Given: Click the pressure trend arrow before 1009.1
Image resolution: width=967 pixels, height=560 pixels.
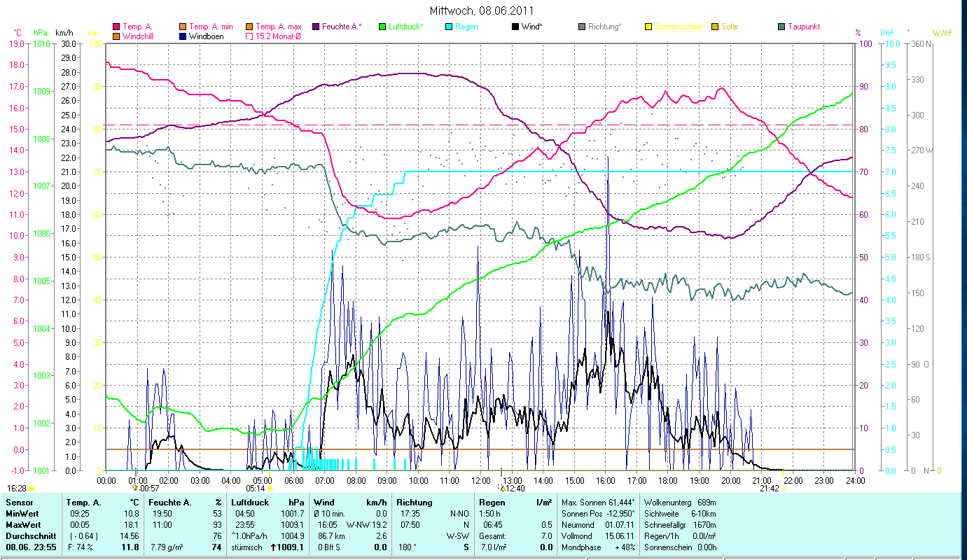Looking at the screenshot, I should click(273, 547).
